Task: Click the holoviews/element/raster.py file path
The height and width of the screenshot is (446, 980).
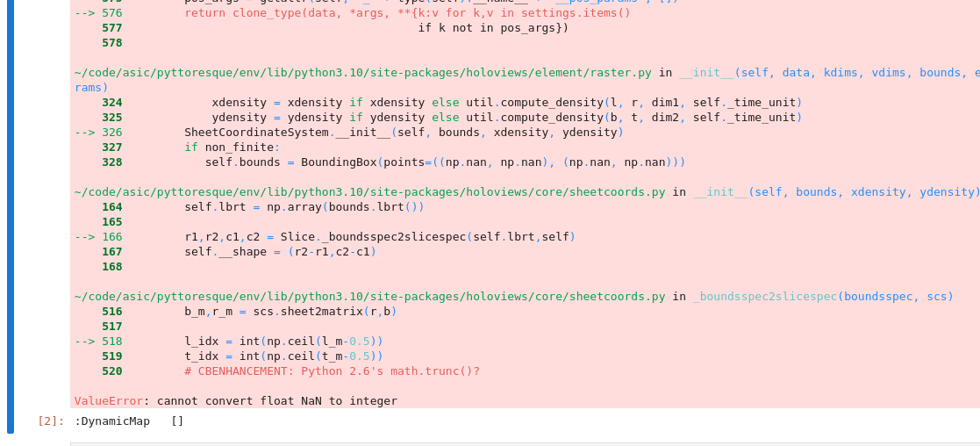Action: tap(363, 73)
